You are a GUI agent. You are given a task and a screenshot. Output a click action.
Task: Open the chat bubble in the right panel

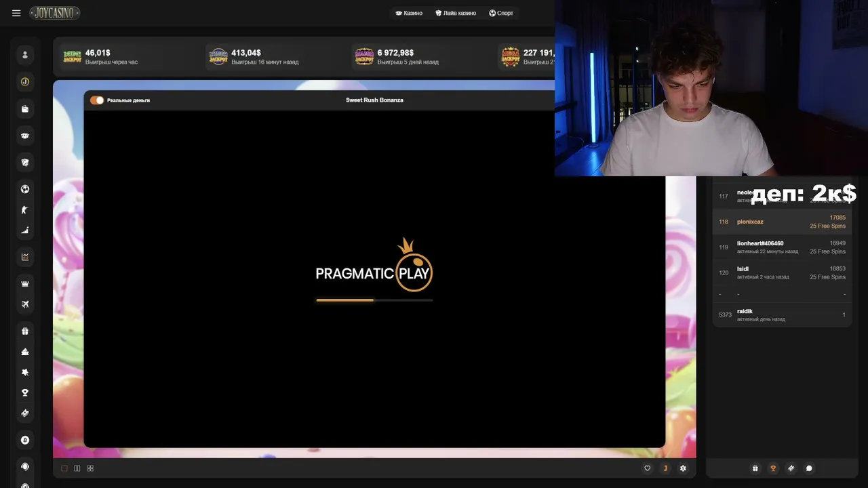click(x=809, y=468)
